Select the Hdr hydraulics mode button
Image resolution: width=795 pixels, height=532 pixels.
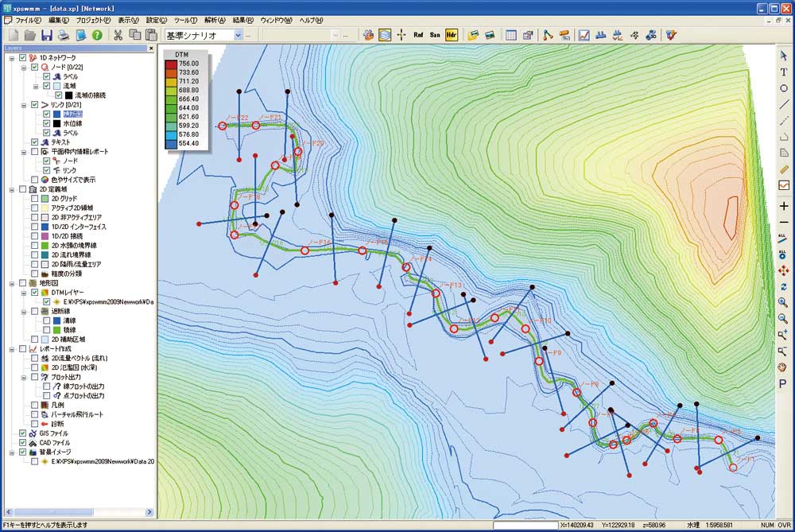(452, 35)
